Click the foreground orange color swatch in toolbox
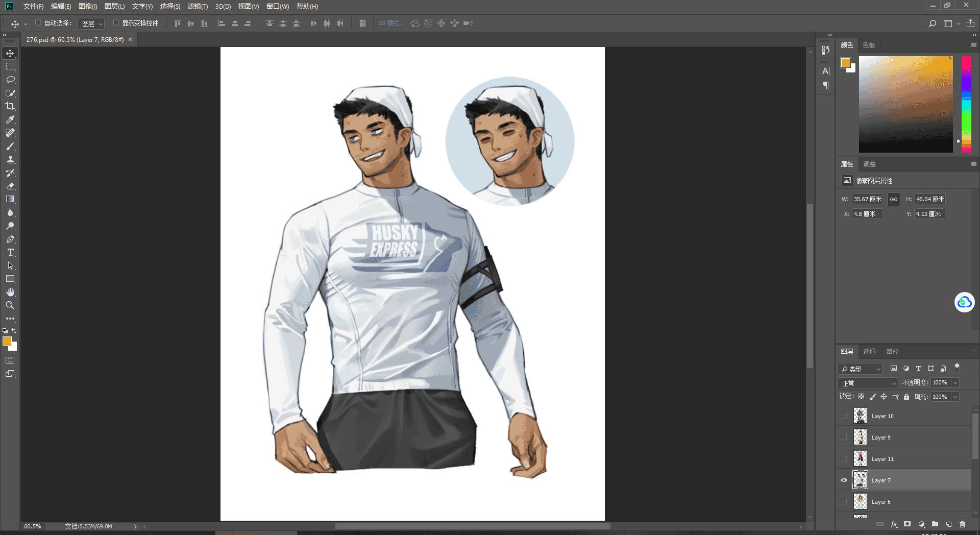The image size is (980, 535). pyautogui.click(x=7, y=341)
